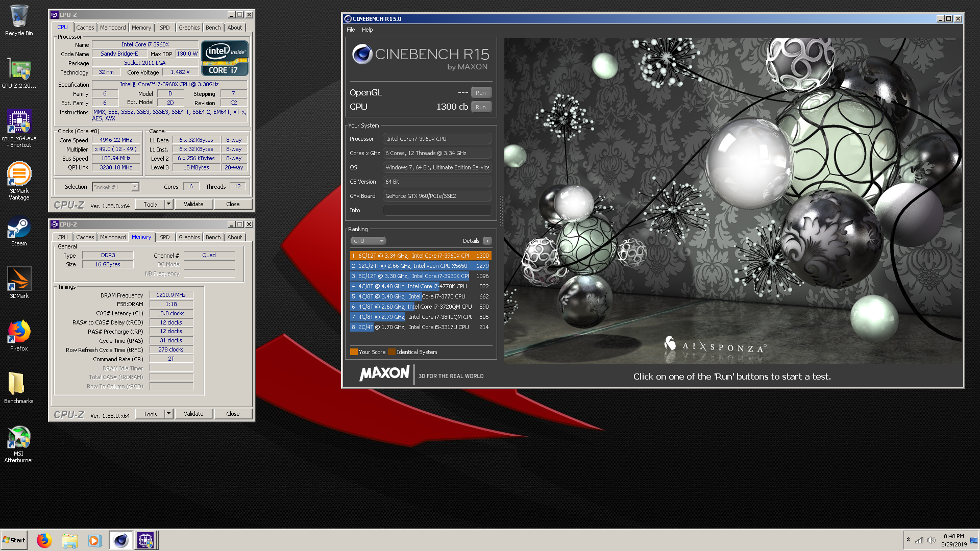Click the volume speaker tray icon
The image size is (980, 551).
coord(931,540)
